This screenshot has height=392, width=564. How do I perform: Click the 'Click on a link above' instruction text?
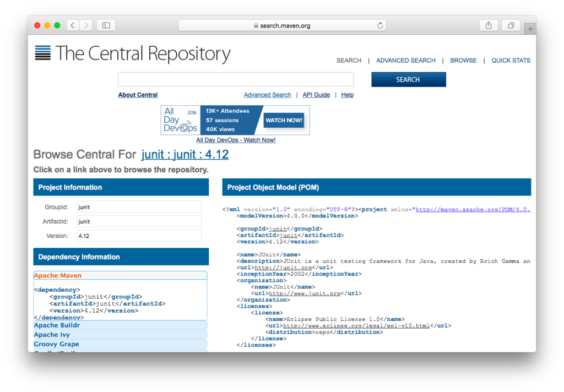121,170
